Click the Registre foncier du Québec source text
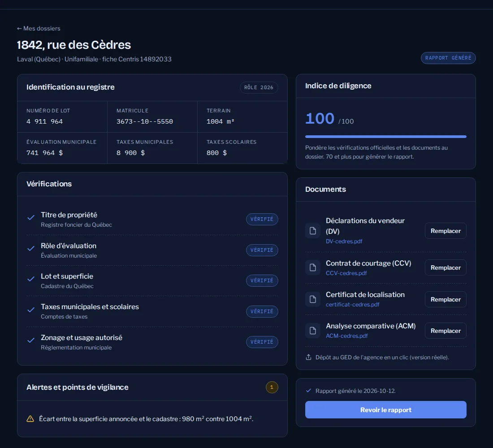This screenshot has height=448, width=493. 76,225
